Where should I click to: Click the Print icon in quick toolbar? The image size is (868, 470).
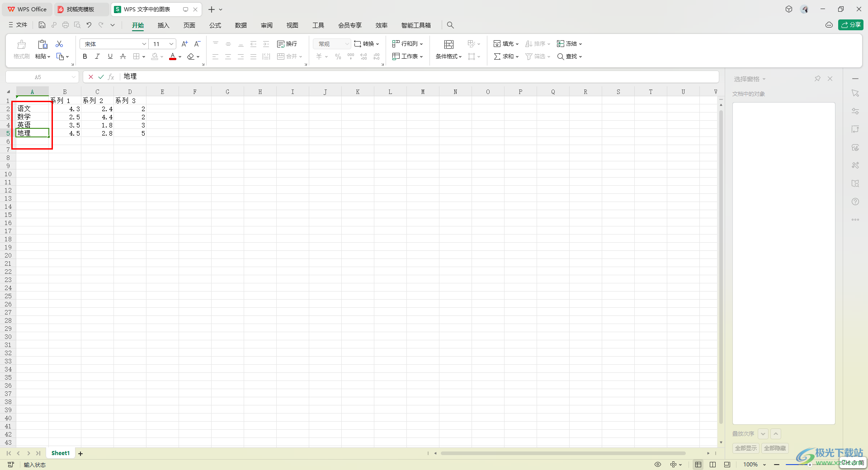coord(66,25)
